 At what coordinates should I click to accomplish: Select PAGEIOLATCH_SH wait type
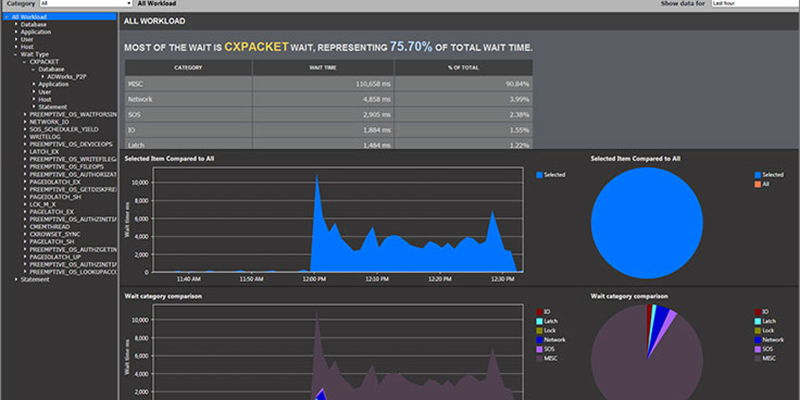(x=55, y=196)
